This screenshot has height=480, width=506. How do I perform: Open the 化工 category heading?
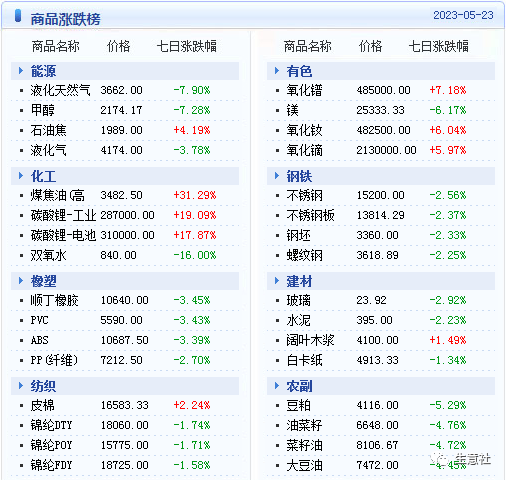[x=43, y=176]
